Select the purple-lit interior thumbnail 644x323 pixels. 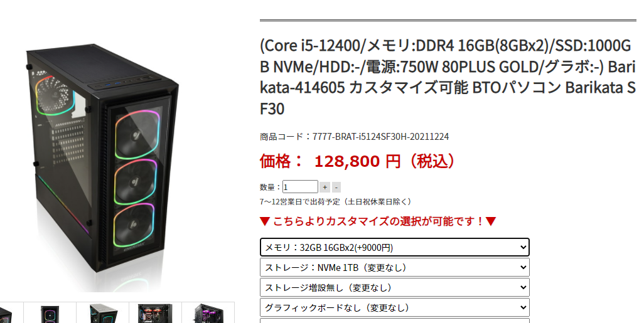(x=208, y=313)
